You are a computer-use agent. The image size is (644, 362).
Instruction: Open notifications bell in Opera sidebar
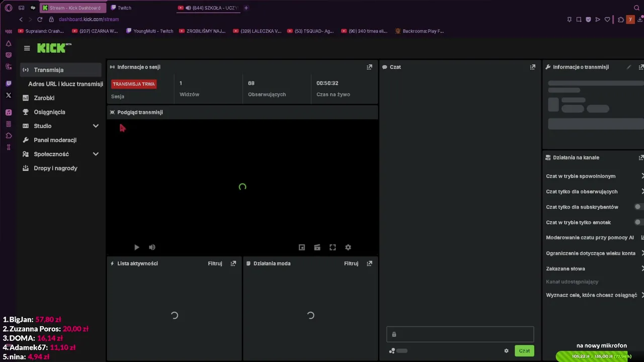(x=9, y=44)
